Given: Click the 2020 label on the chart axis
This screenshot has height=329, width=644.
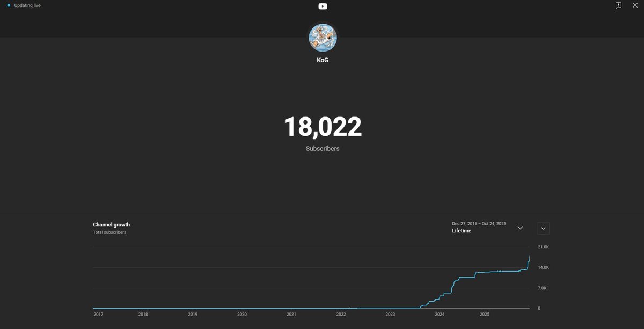Looking at the screenshot, I should (241, 314).
